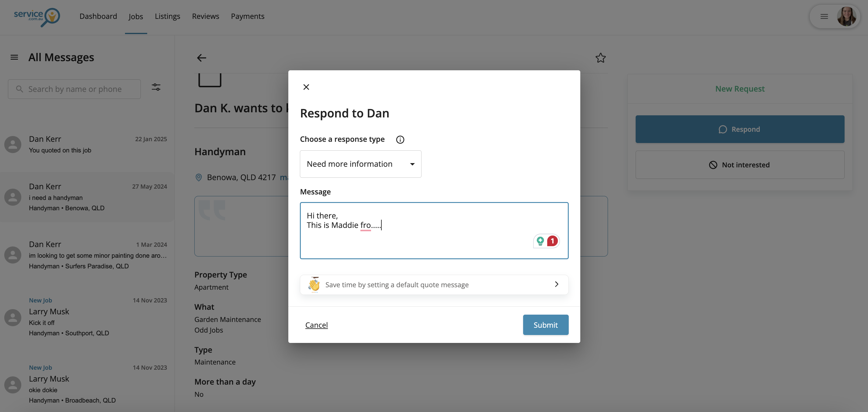
Task: Click the Cancel link
Action: click(x=316, y=325)
